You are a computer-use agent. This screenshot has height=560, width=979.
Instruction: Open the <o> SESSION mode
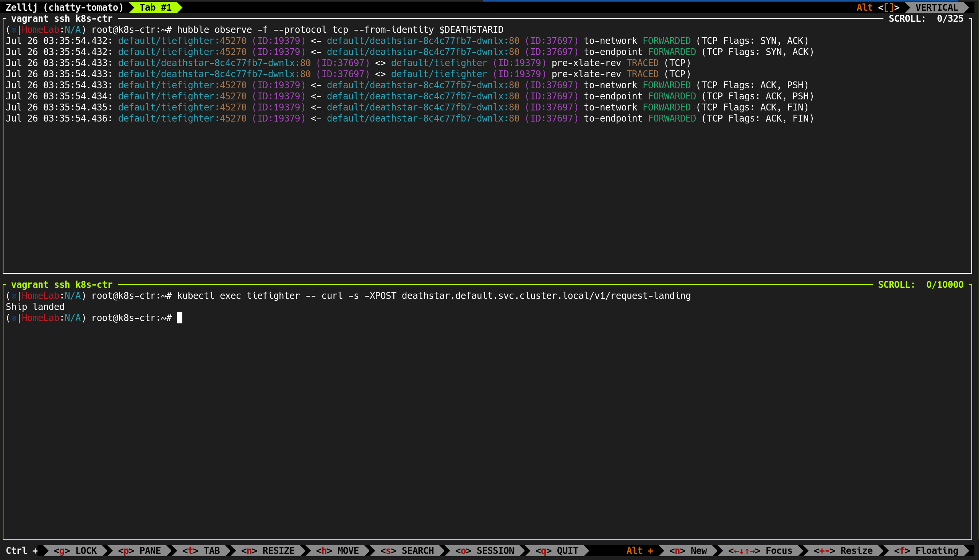[485, 550]
